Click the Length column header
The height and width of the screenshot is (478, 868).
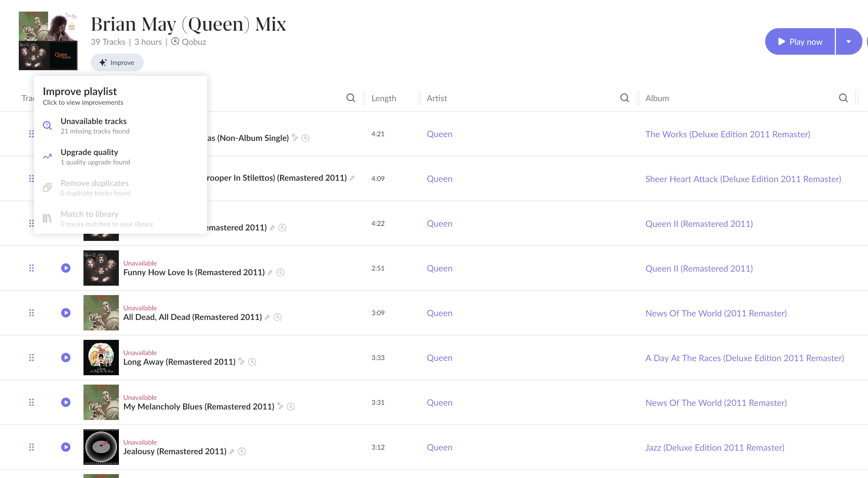click(x=384, y=98)
